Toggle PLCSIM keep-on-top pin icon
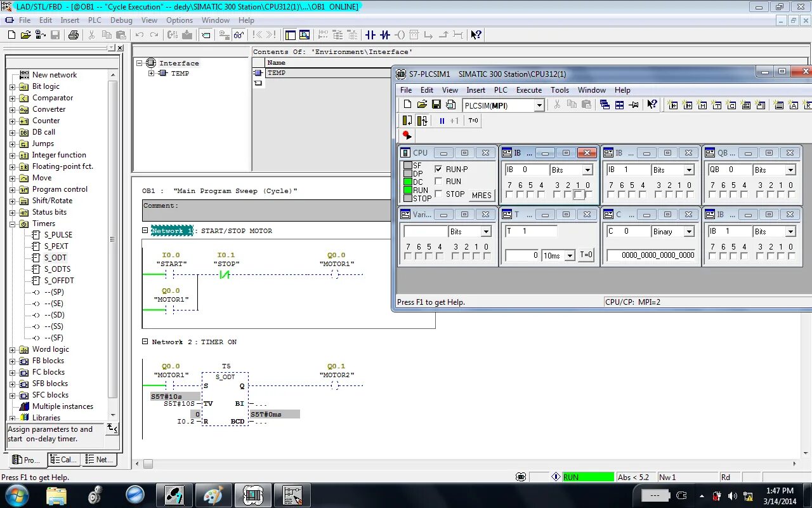This screenshot has height=508, width=812. click(x=634, y=105)
